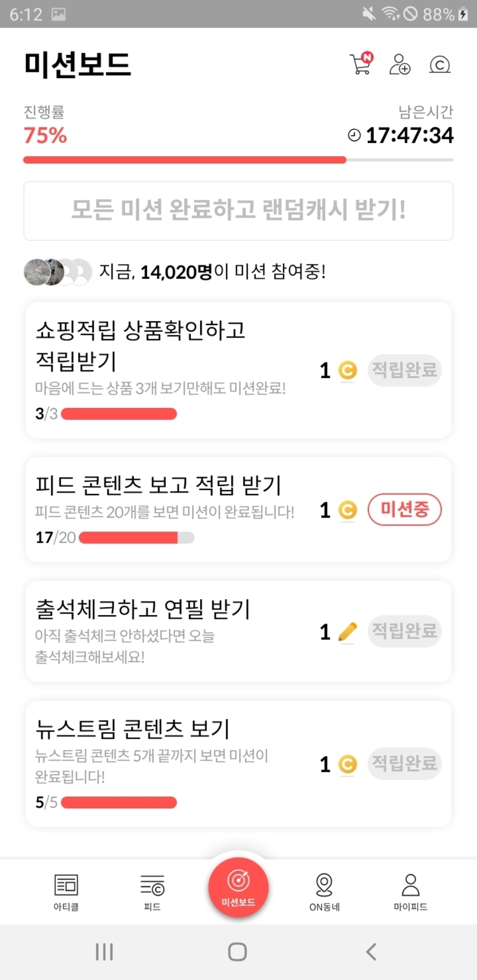Open the shopping cart icon
Screen dimensions: 477x980
point(361,64)
